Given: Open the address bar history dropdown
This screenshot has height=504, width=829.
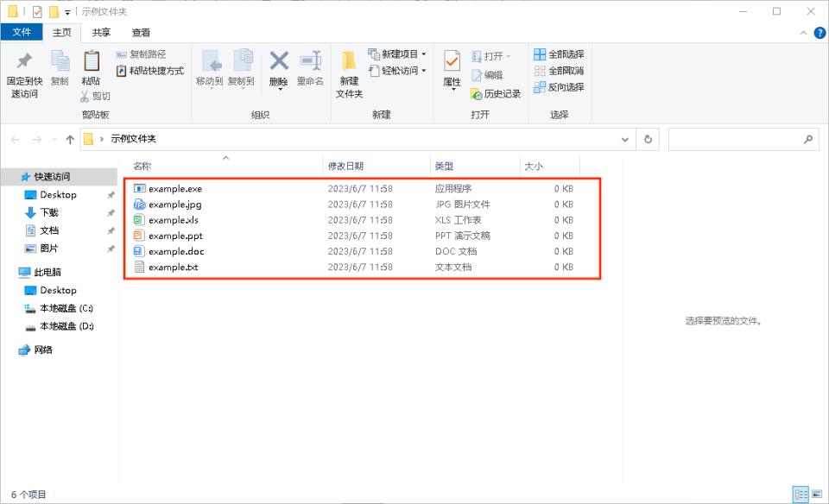Looking at the screenshot, I should click(624, 139).
